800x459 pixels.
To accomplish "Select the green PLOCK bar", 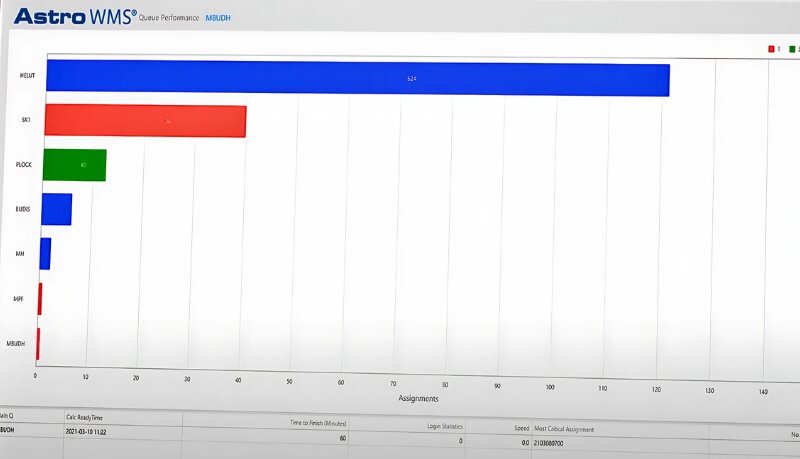I will click(x=75, y=164).
